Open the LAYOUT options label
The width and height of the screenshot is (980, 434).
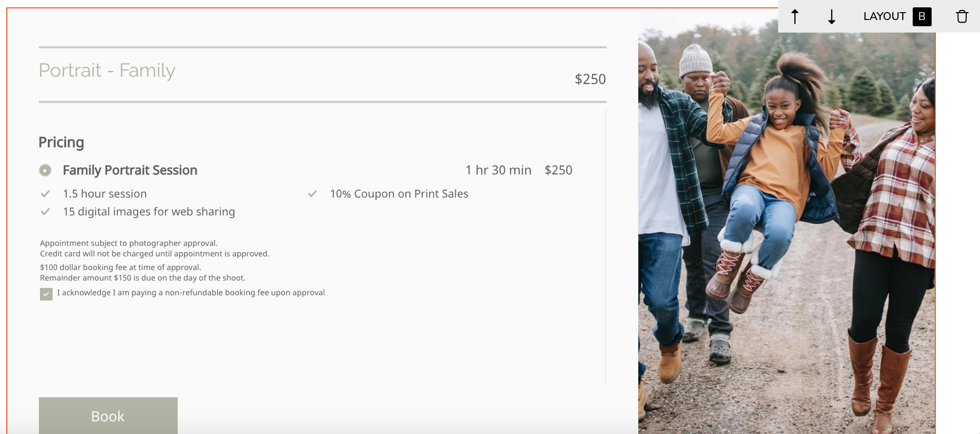click(x=884, y=17)
